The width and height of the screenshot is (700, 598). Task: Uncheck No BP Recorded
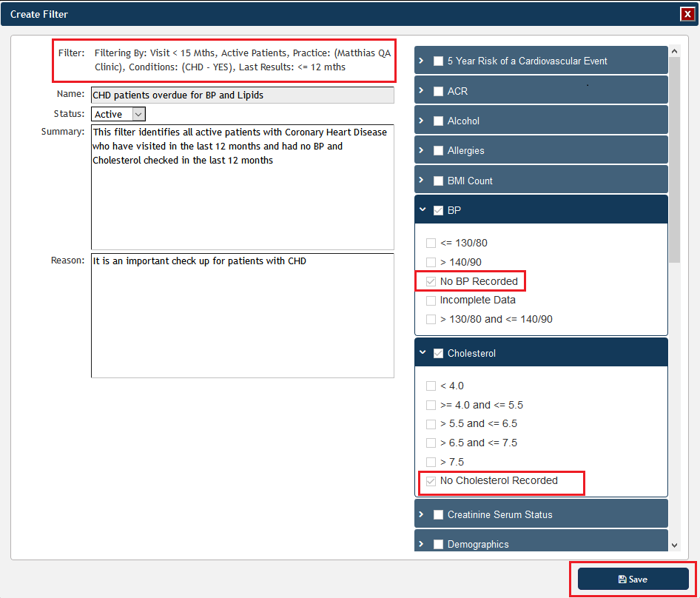pos(431,281)
